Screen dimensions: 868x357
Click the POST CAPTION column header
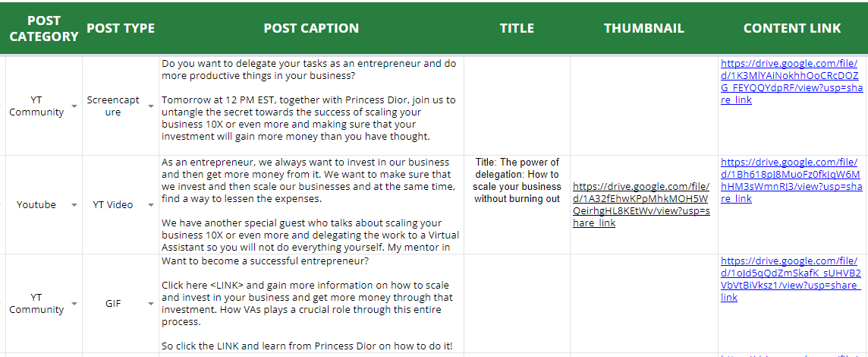pos(311,28)
